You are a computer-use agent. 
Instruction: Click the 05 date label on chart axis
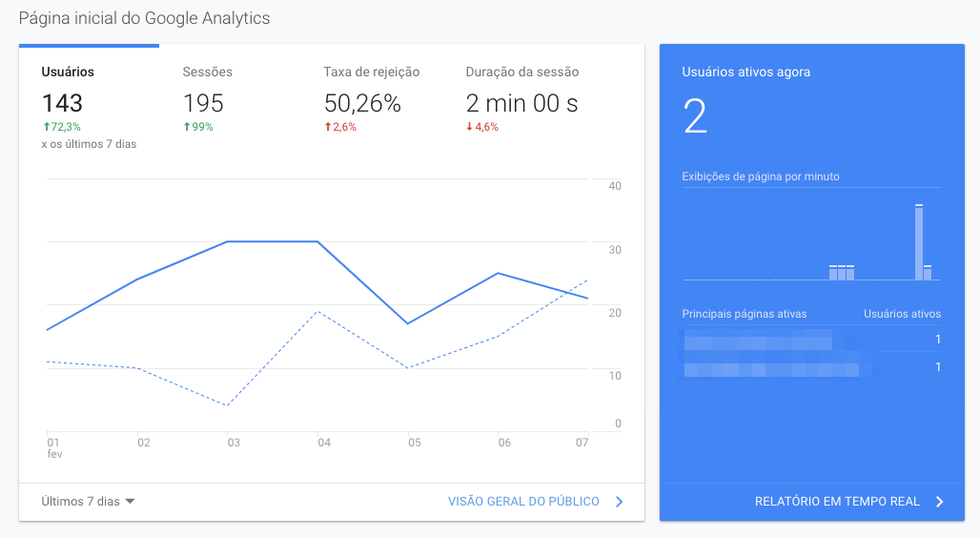[415, 443]
